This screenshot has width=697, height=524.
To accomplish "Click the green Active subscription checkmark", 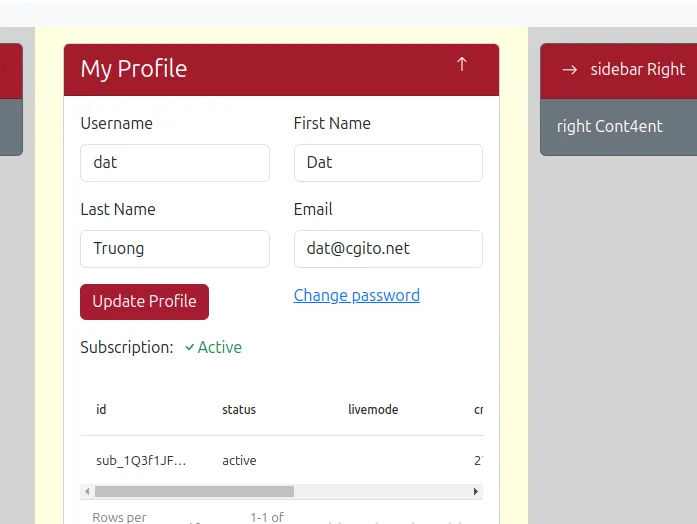I will coord(190,348).
